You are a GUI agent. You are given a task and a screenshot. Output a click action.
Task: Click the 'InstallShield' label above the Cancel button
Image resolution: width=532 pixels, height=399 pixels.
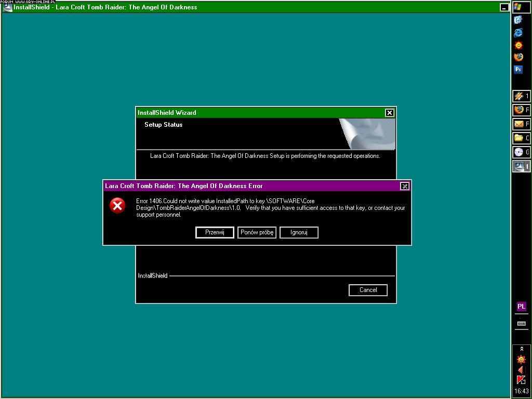(x=153, y=275)
